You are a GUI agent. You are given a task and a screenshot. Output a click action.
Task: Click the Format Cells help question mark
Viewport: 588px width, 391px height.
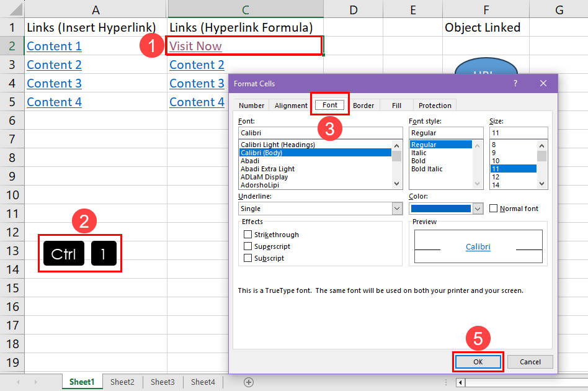click(515, 83)
